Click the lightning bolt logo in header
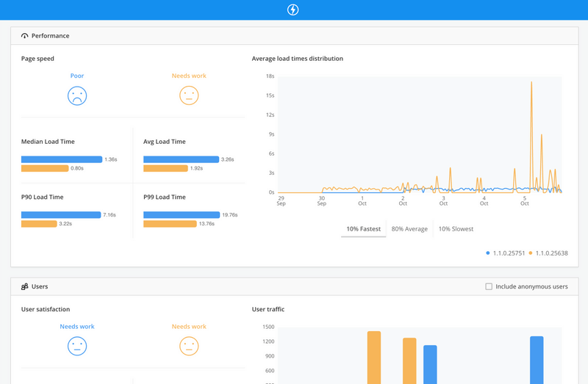The height and width of the screenshot is (384, 588). click(x=293, y=10)
